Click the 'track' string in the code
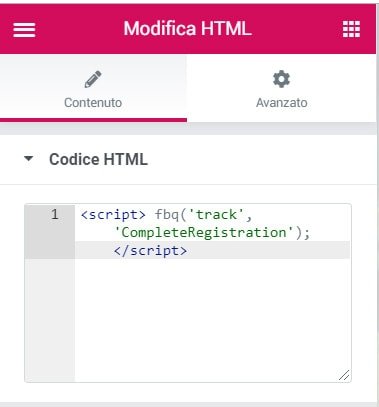 pos(217,215)
